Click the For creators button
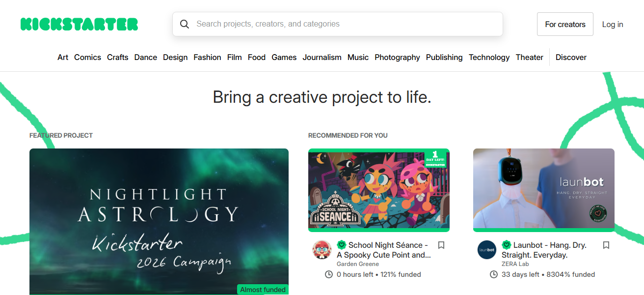This screenshot has width=644, height=295. click(x=565, y=24)
